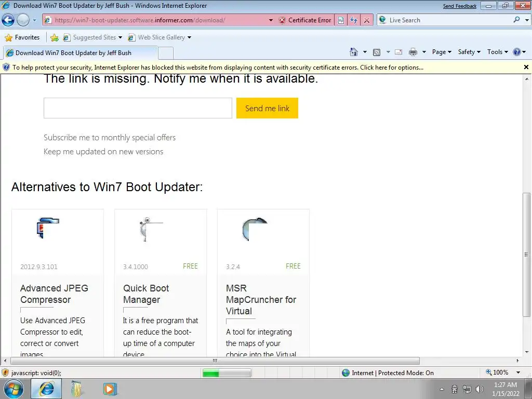Viewport: 532px width, 399px height.
Task: Click Internet Protected Mode zone indicator
Action: tap(388, 373)
